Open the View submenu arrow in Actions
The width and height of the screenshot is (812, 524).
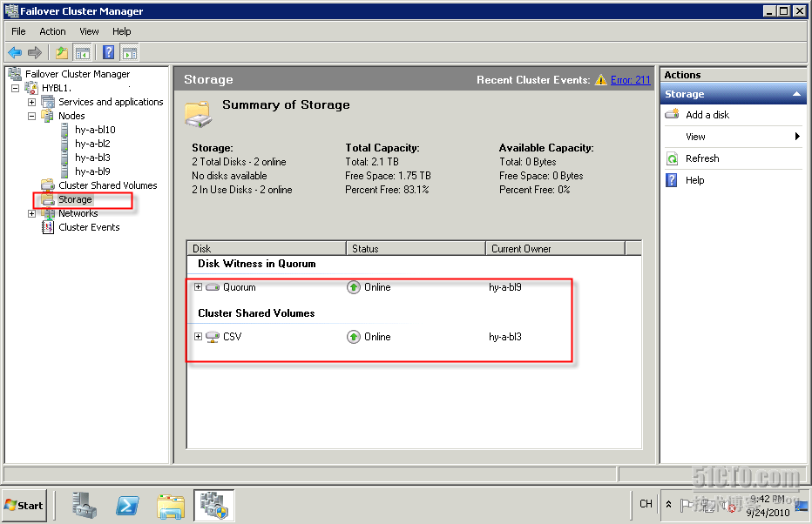[797, 137]
